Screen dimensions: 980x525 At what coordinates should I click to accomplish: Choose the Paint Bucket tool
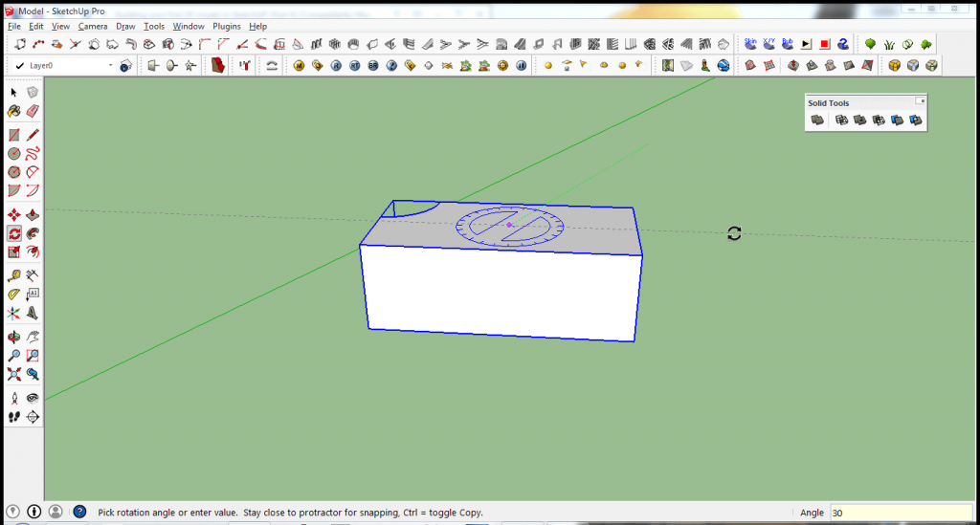(13, 111)
